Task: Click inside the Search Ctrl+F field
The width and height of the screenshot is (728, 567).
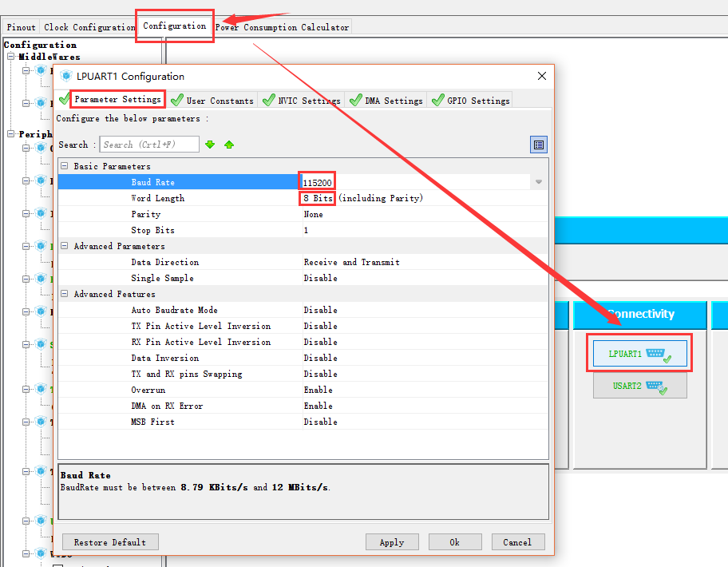Action: click(x=150, y=145)
